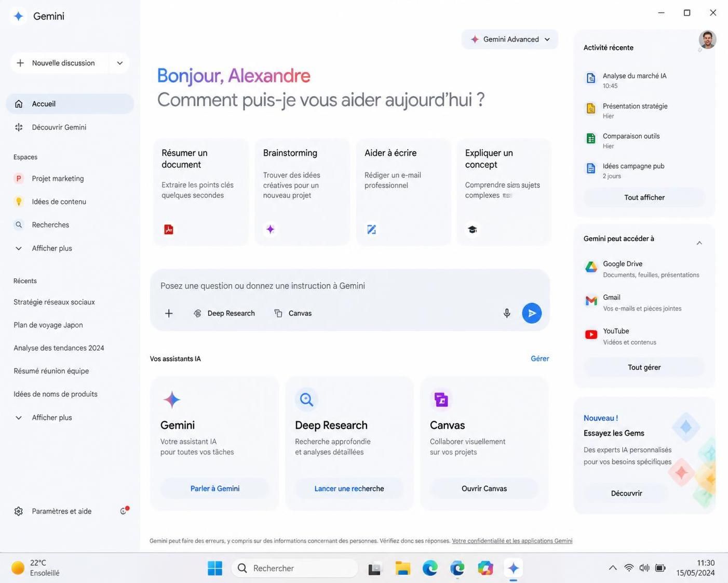Click the lightbulb icon for Idées de contenu
This screenshot has width=728, height=583.
coord(19,202)
